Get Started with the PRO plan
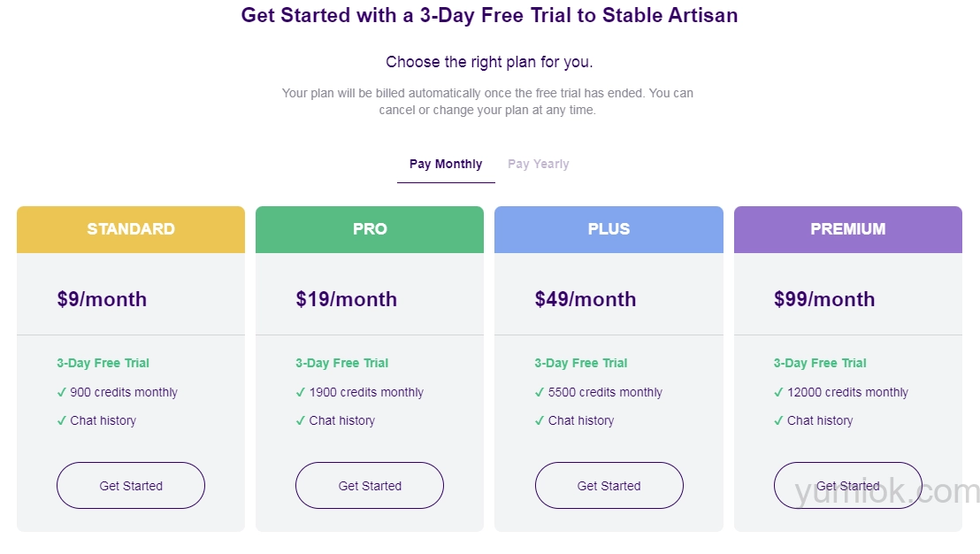 (x=369, y=485)
